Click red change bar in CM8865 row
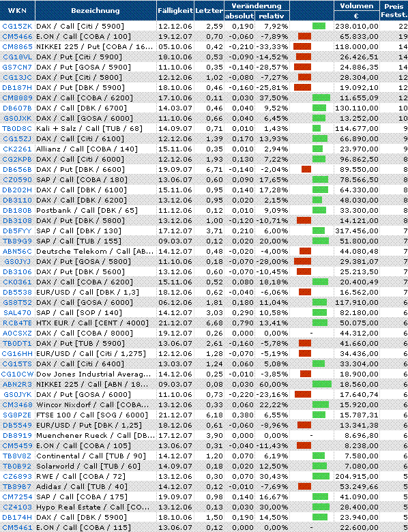Screen dimensions: 408x532 click(x=302, y=46)
